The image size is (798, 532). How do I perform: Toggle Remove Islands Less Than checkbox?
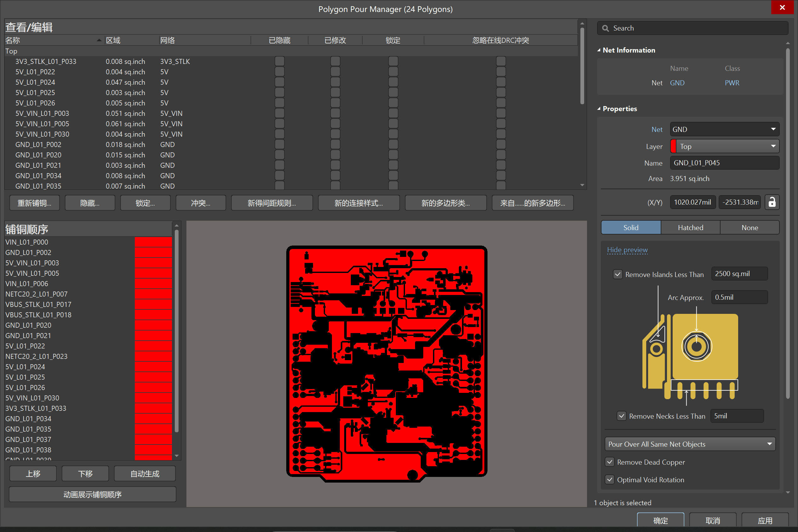click(x=618, y=274)
